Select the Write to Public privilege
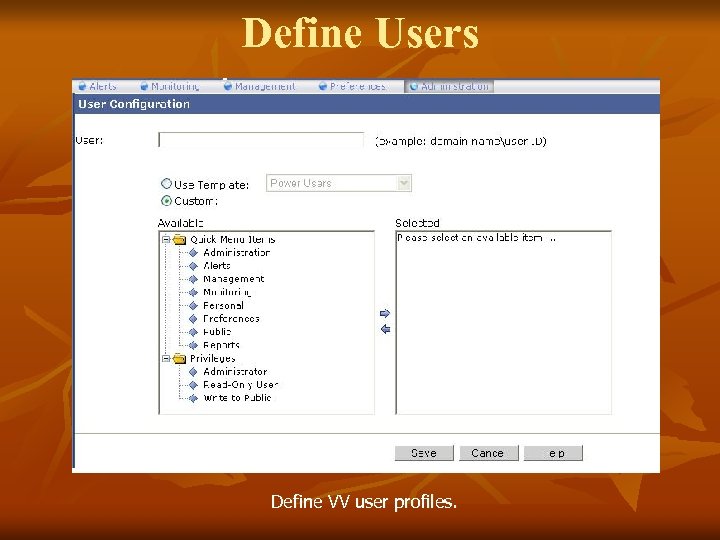720x540 pixels. coord(237,398)
